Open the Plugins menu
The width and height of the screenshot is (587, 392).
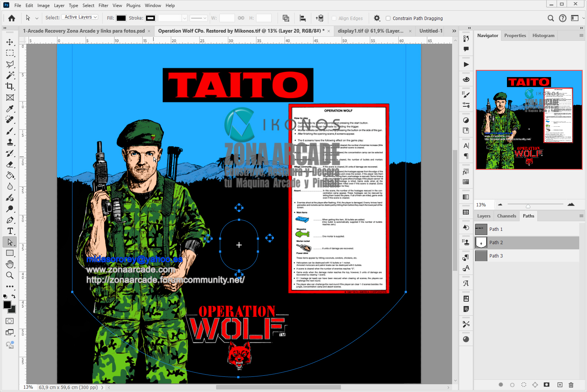pyautogui.click(x=133, y=6)
